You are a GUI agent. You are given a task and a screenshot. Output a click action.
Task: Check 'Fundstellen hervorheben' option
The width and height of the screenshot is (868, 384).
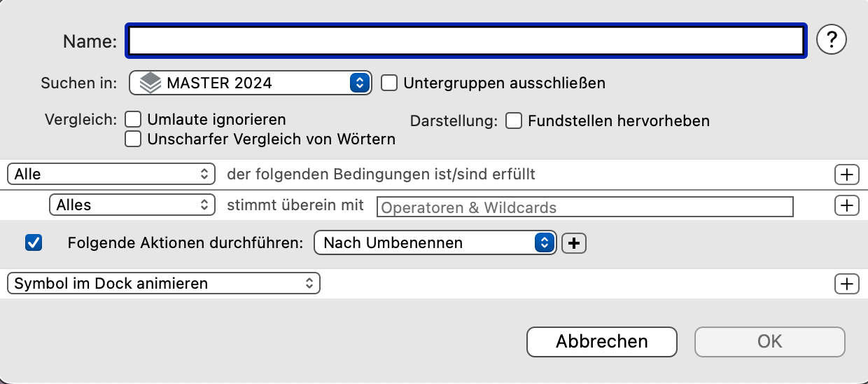tap(514, 121)
